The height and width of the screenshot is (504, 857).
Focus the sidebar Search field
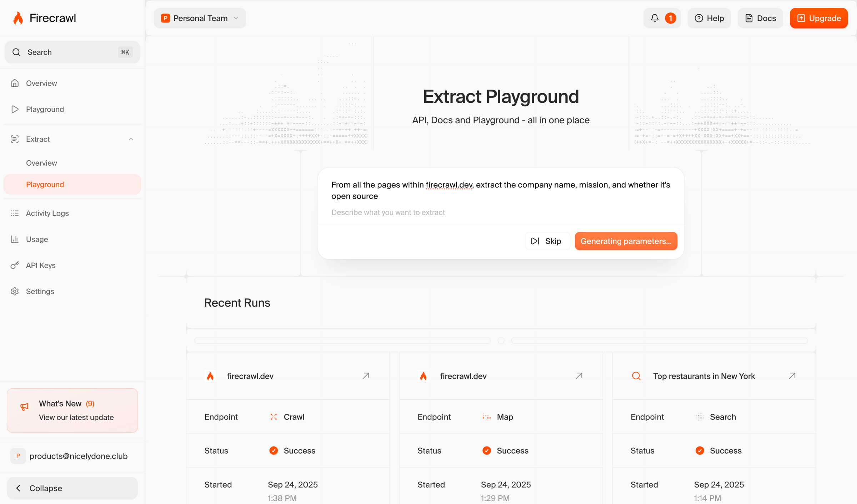(72, 52)
